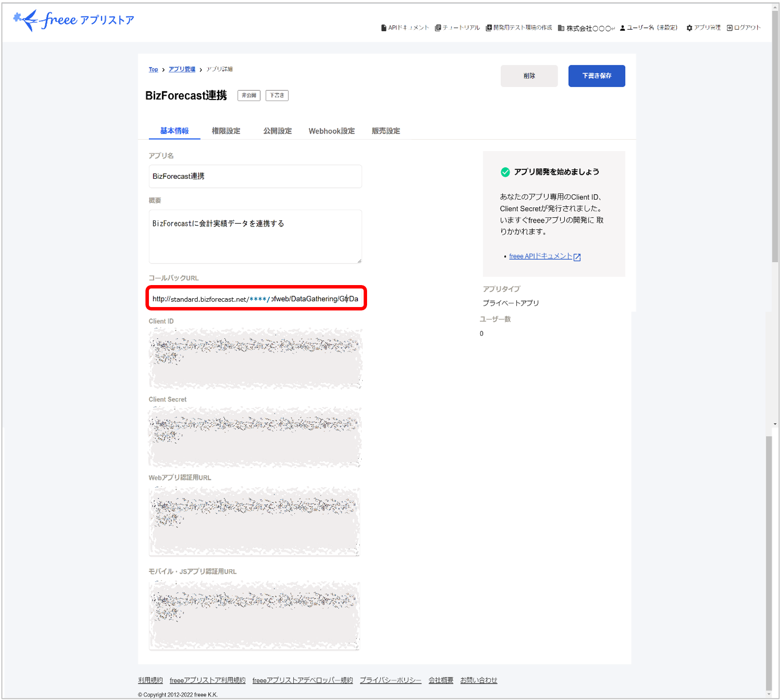Click the external link icon beside freee APIドキュメント

[x=577, y=257]
